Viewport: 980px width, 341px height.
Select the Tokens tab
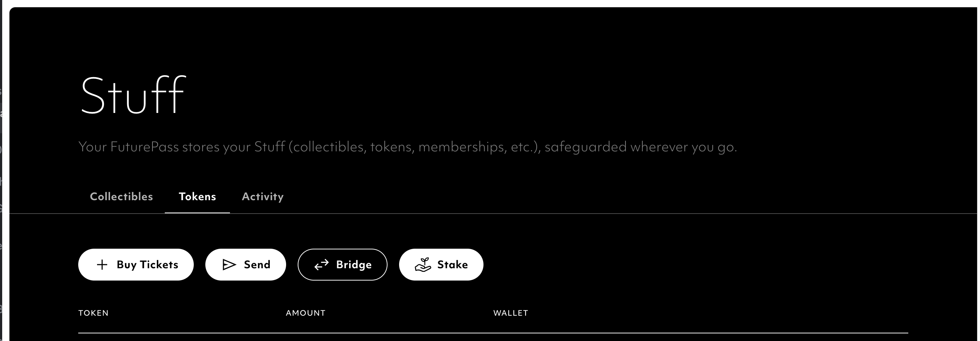coord(197,197)
